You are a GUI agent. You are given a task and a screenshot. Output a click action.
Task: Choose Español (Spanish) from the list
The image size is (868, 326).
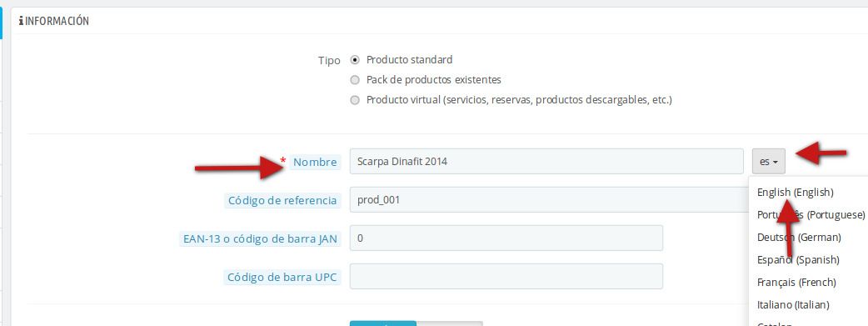click(798, 259)
